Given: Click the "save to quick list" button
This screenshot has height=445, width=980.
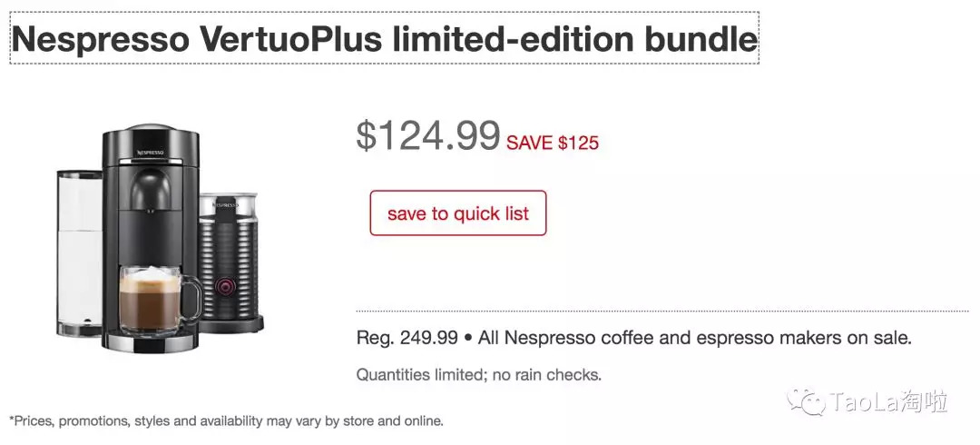Looking at the screenshot, I should click(457, 213).
